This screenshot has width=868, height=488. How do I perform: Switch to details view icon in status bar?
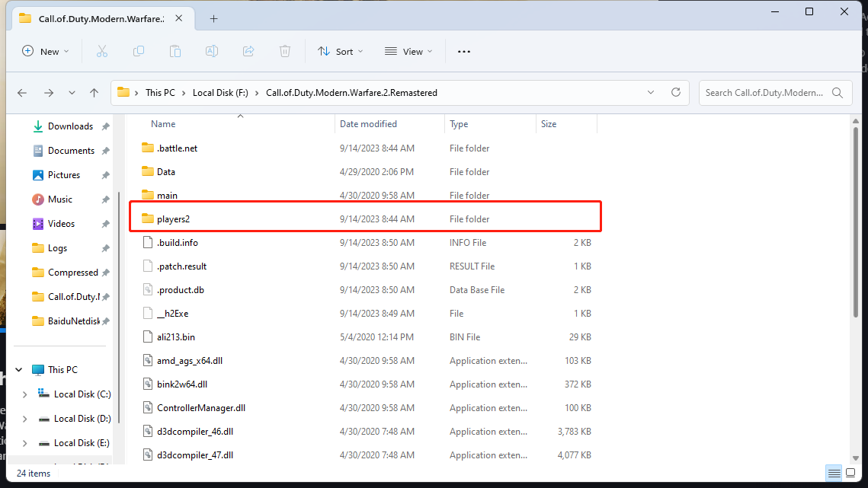coord(834,473)
